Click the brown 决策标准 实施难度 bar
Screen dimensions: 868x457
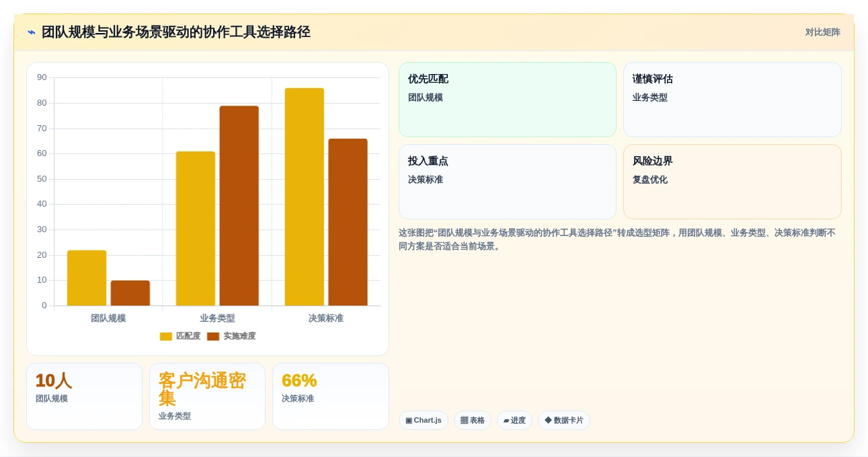[x=348, y=222]
